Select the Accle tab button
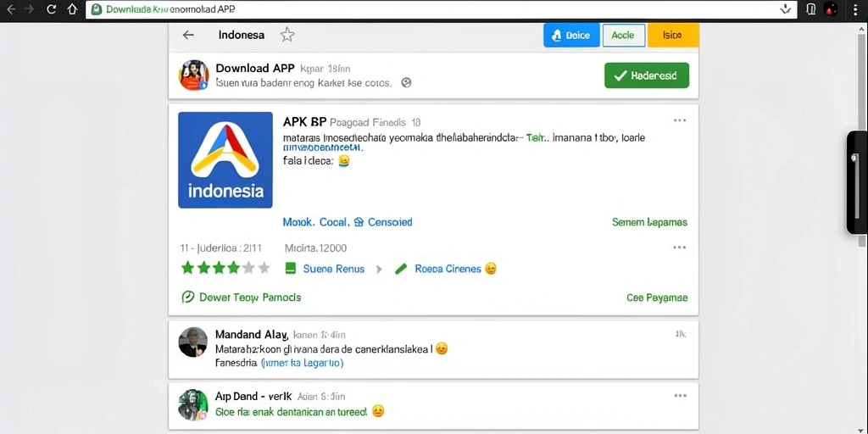This screenshot has width=868, height=434. click(623, 36)
